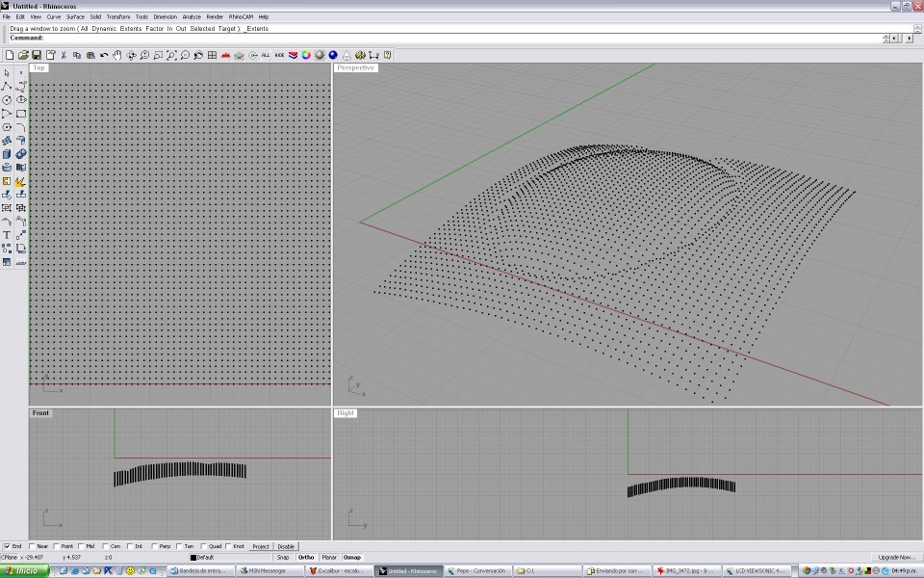Select the Rectangle tool in the sidebar

coord(20,114)
